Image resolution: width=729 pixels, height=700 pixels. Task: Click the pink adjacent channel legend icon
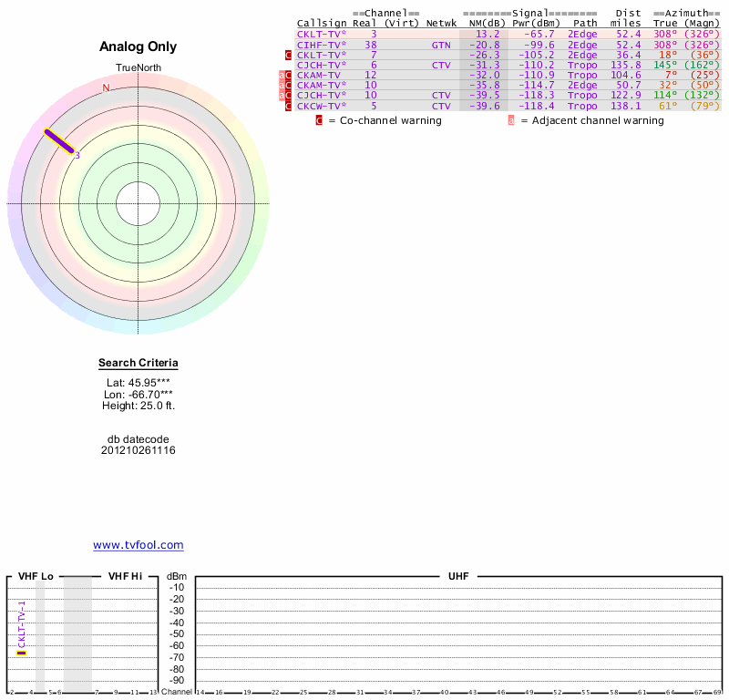pyautogui.click(x=511, y=120)
